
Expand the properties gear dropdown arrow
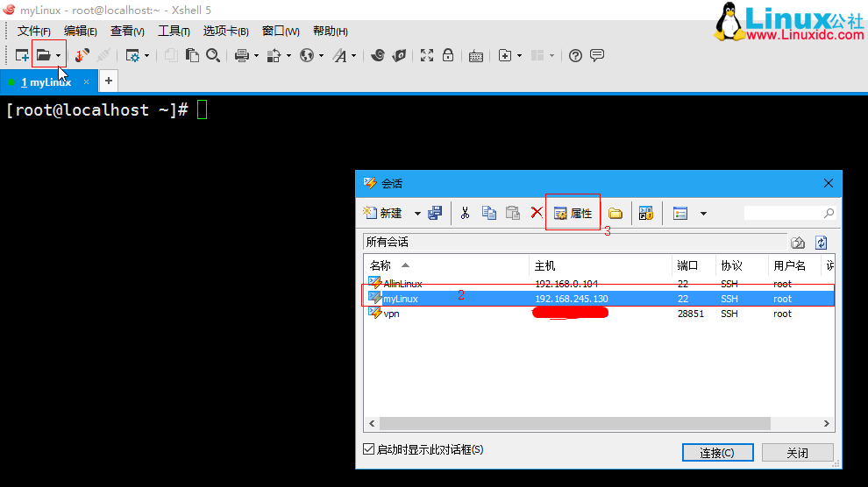146,56
